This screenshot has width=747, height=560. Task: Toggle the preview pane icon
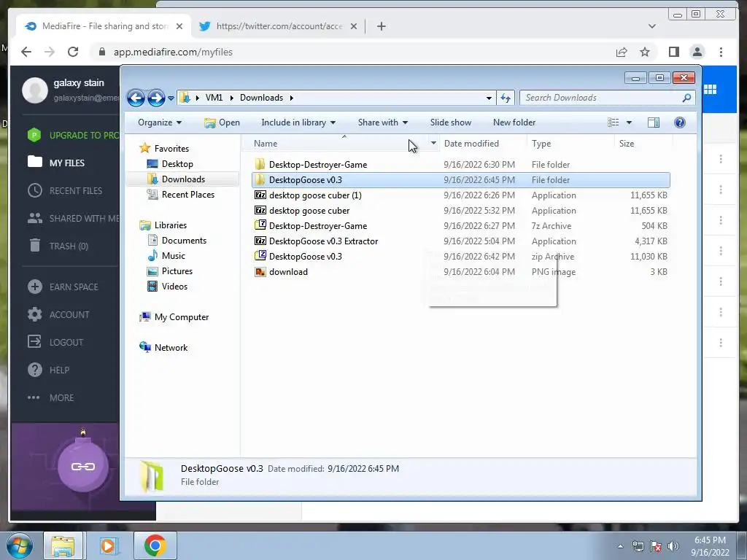point(654,122)
